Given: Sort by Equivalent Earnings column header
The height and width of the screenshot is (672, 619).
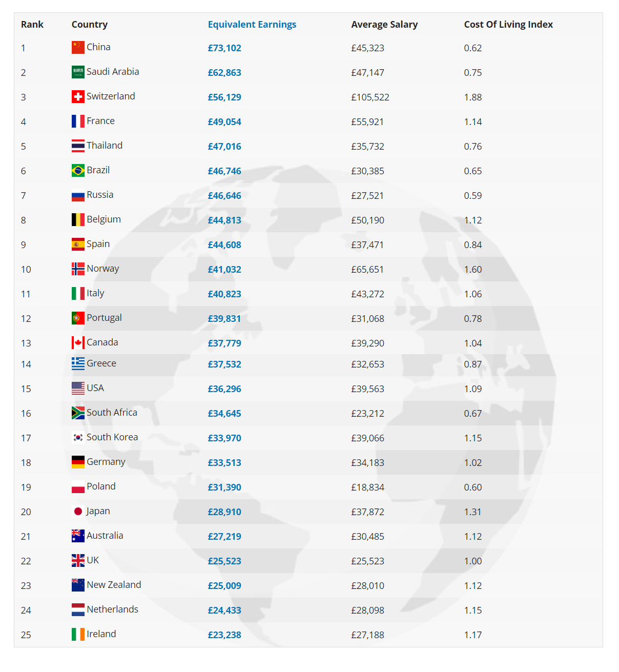Looking at the screenshot, I should tap(252, 25).
